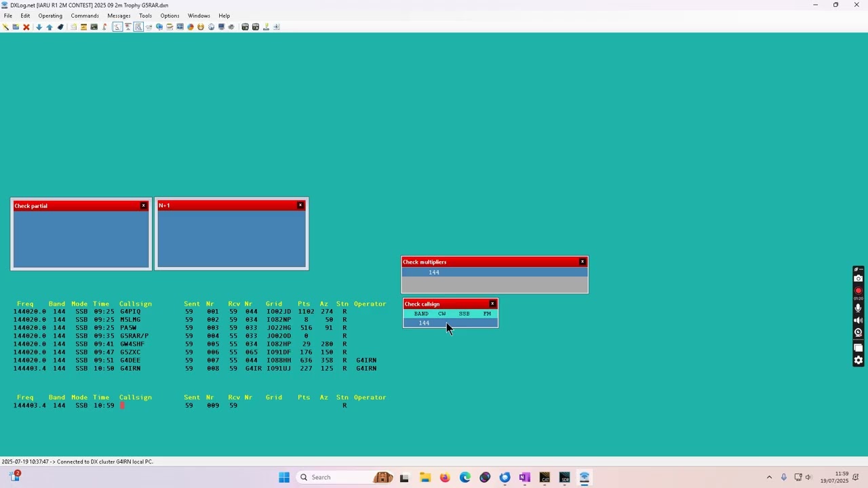This screenshot has height=488, width=868.
Task: Click the orange-blue globe toolbar icon
Action: click(x=190, y=27)
